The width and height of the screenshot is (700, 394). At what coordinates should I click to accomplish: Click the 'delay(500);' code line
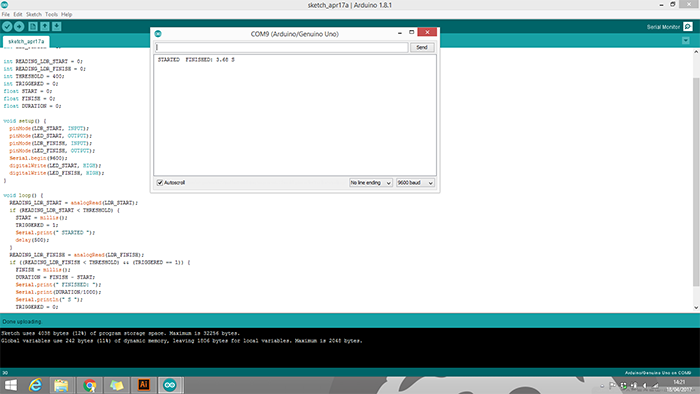[32, 240]
